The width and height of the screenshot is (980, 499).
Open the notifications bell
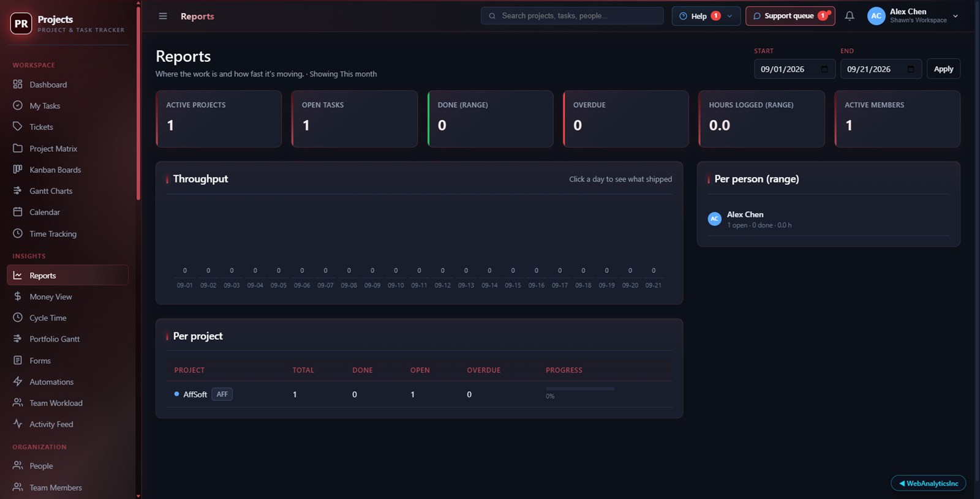point(850,16)
